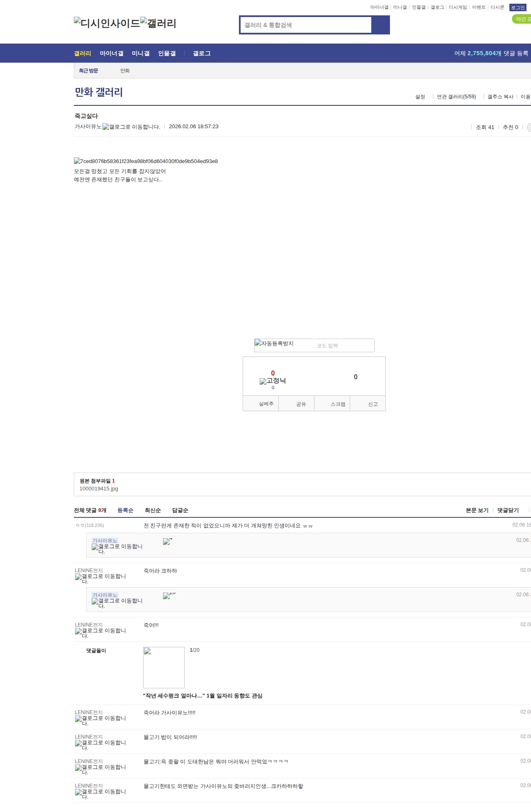Toggle the green 야간 모드 button
531x812 pixels.
pos(522,19)
